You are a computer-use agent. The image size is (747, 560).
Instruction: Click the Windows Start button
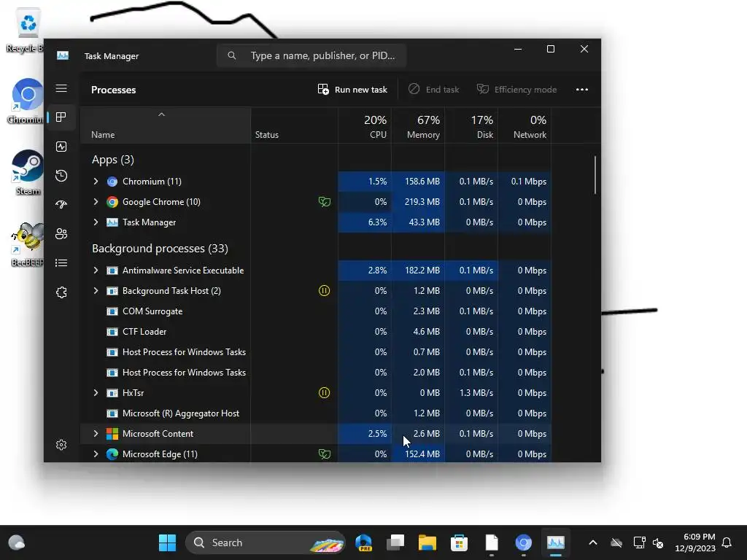pos(167,542)
